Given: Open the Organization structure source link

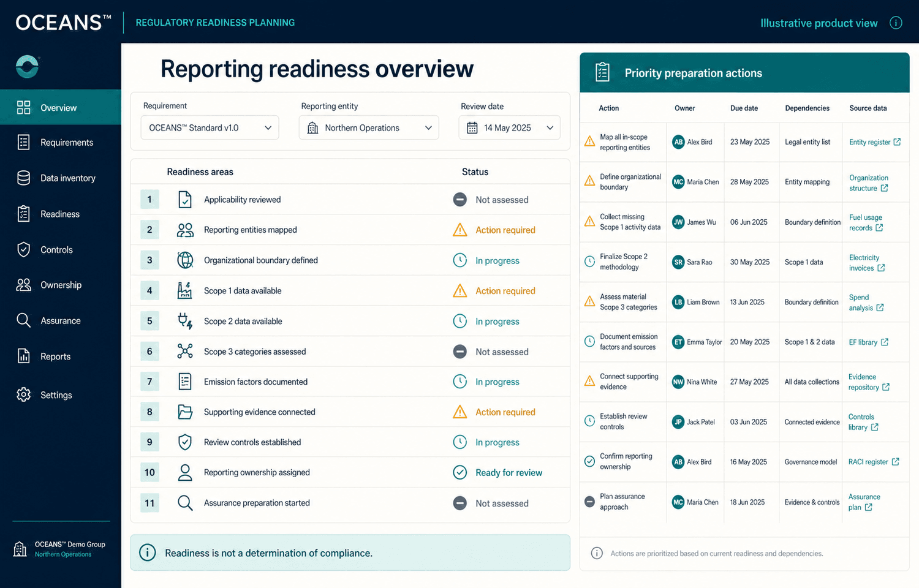Looking at the screenshot, I should point(869,183).
